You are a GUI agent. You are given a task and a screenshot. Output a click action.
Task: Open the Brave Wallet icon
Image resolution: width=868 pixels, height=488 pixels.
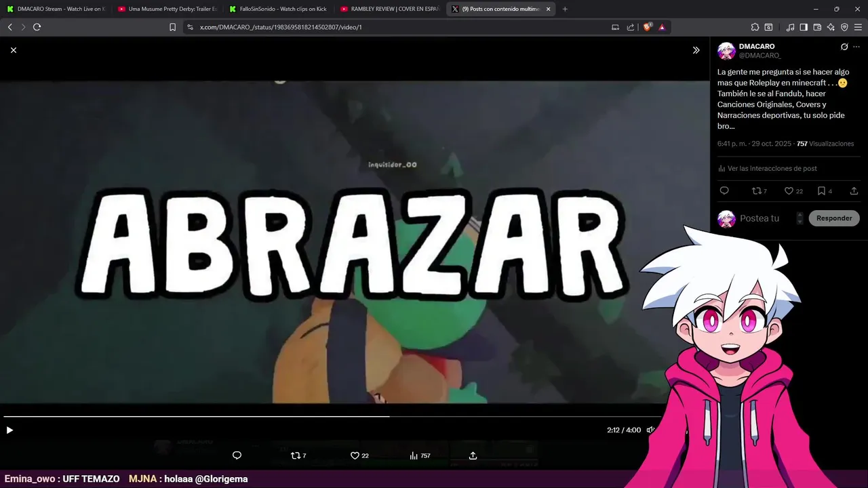coord(817,27)
